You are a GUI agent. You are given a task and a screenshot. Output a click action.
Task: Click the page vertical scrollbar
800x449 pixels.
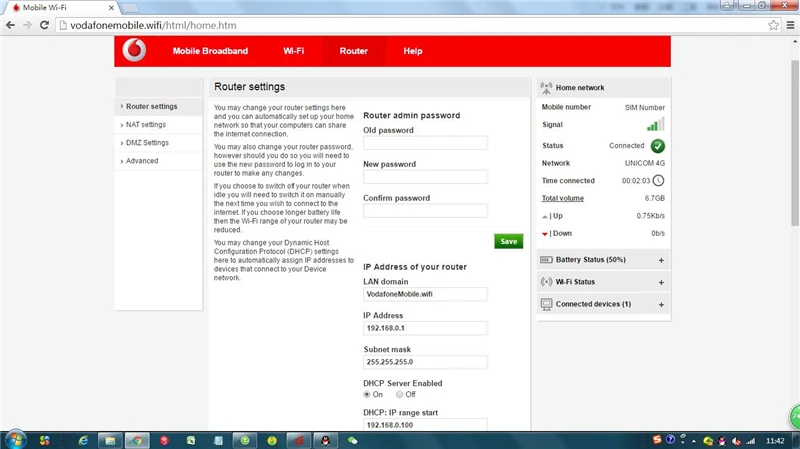click(795, 143)
